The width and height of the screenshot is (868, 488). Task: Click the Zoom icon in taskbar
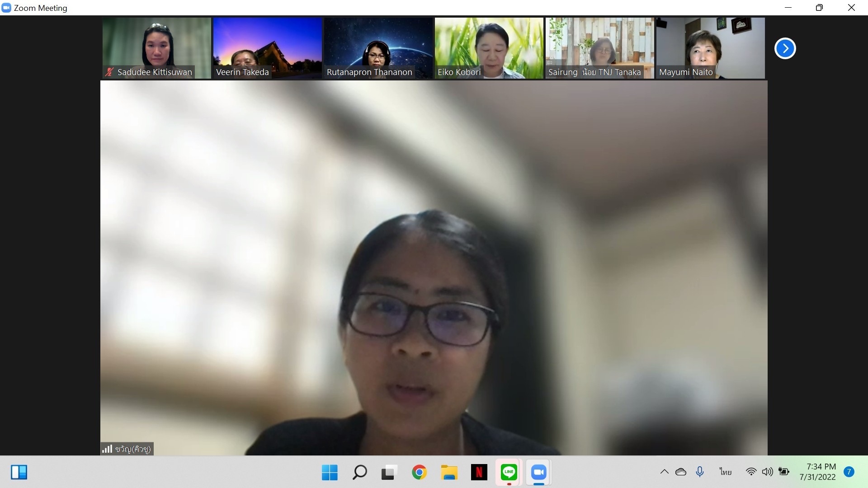tap(538, 473)
